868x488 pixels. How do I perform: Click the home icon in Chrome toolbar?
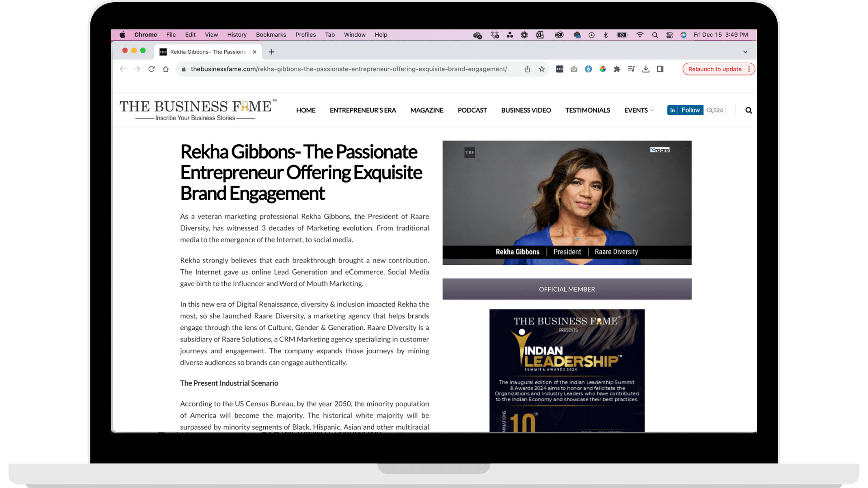(166, 69)
